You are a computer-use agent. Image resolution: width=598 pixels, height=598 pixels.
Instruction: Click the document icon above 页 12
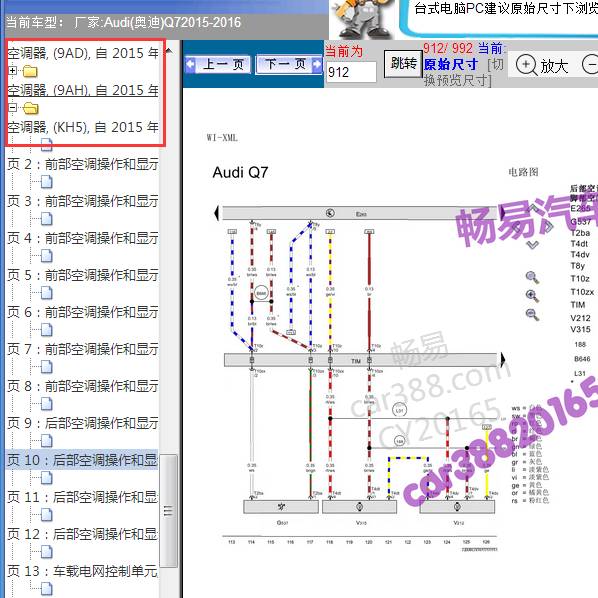pyautogui.click(x=47, y=515)
